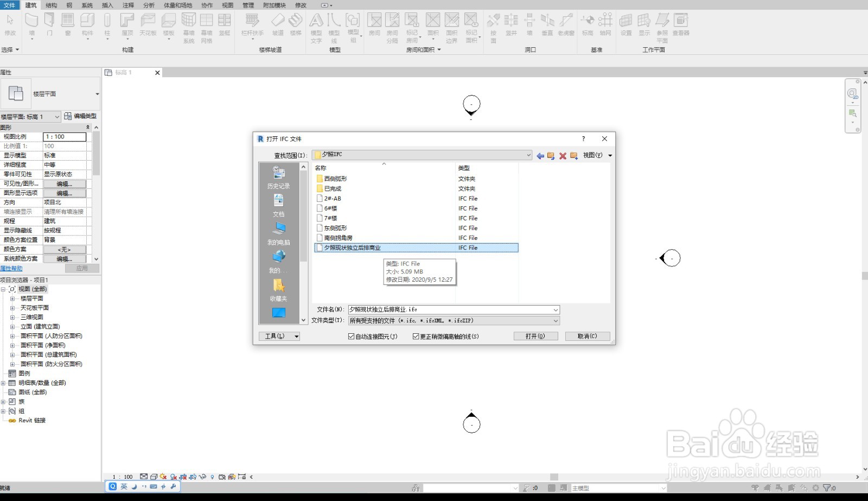This screenshot has height=501, width=868.
Task: Open the 文件 file menu tab
Action: (x=10, y=5)
